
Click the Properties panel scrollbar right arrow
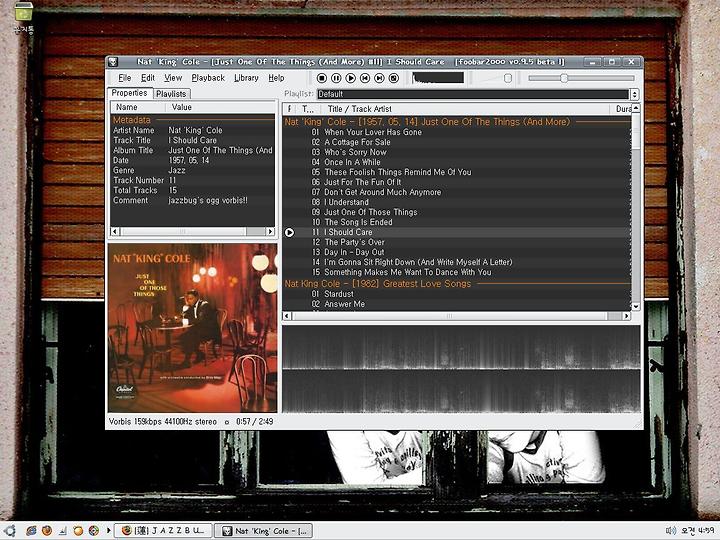click(271, 231)
